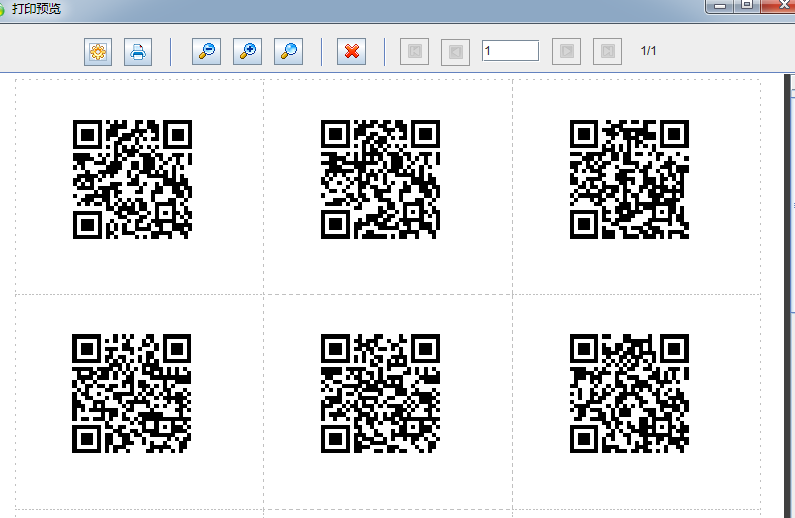Screen dimensions: 795x518
Task: Zoom out with the minus magnifier
Action: (x=206, y=51)
